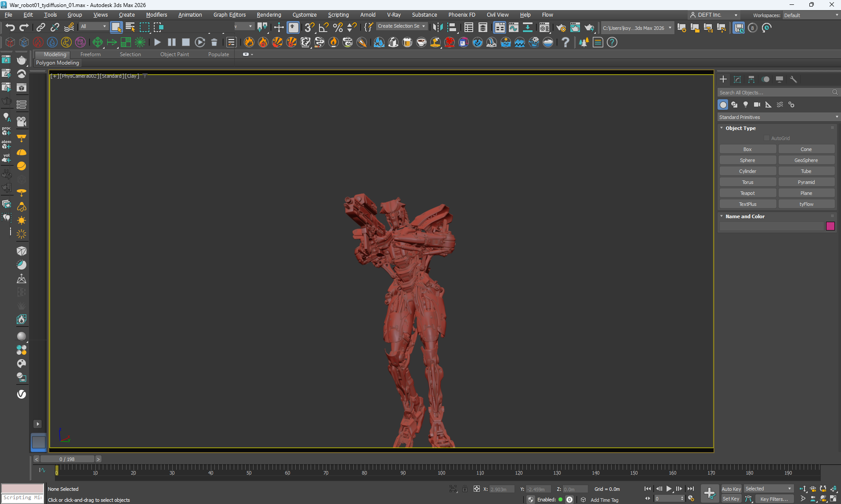
Task: Toggle the Spinner Snap icon
Action: (x=352, y=27)
